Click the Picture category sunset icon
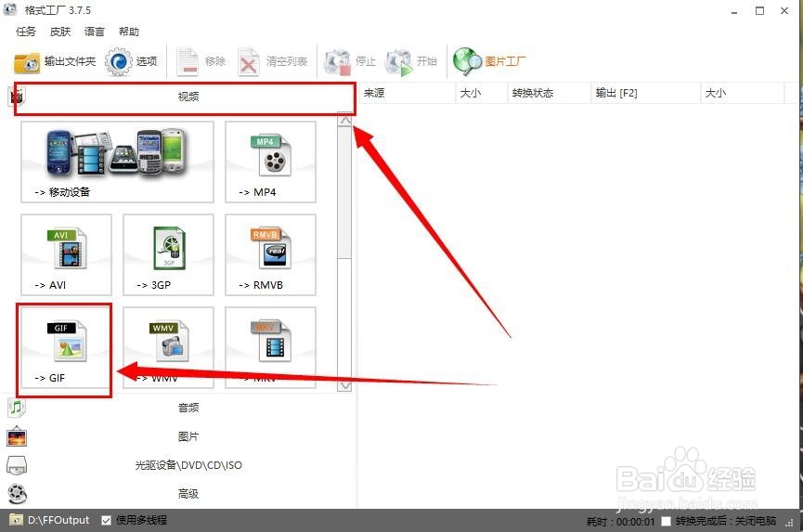 click(17, 436)
